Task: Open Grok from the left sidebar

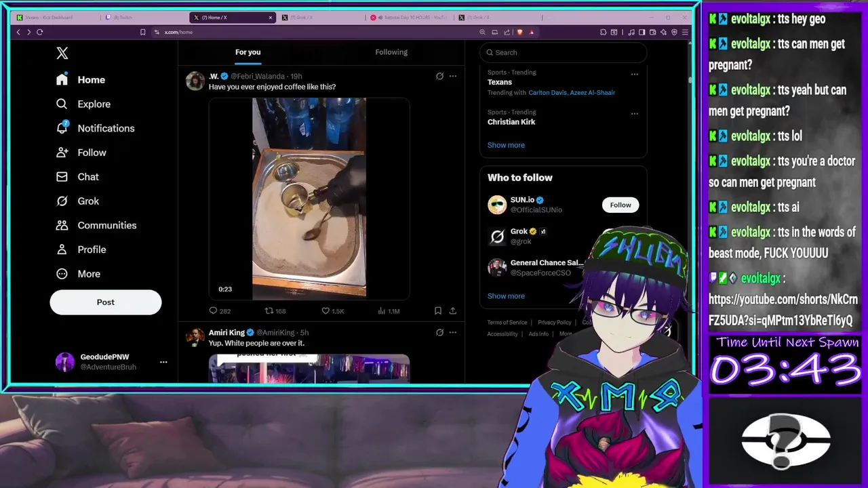Action: point(77,201)
